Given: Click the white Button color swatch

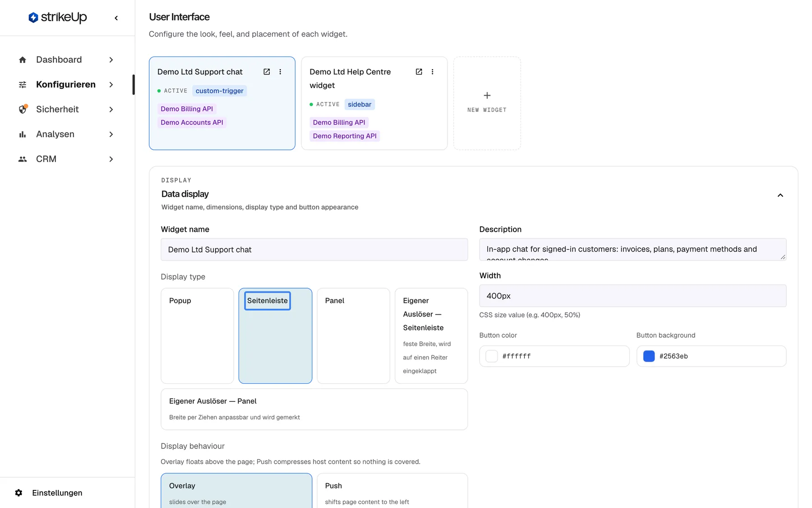Looking at the screenshot, I should point(492,356).
